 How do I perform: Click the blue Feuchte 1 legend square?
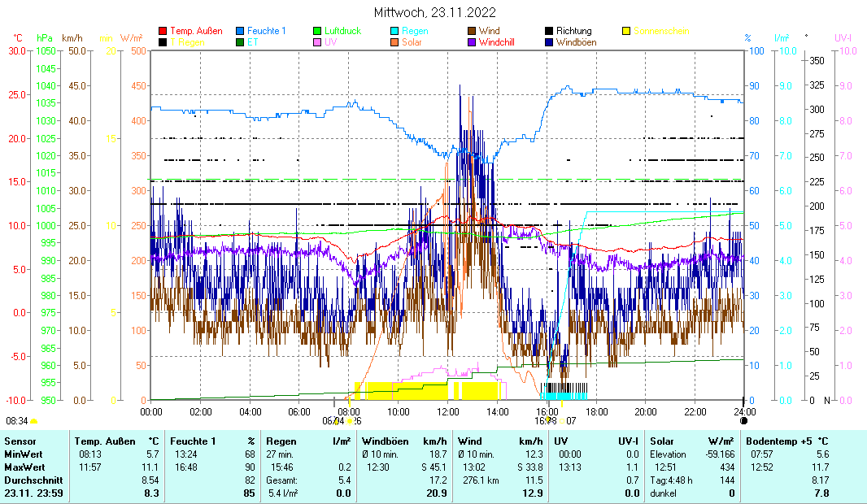tap(240, 32)
